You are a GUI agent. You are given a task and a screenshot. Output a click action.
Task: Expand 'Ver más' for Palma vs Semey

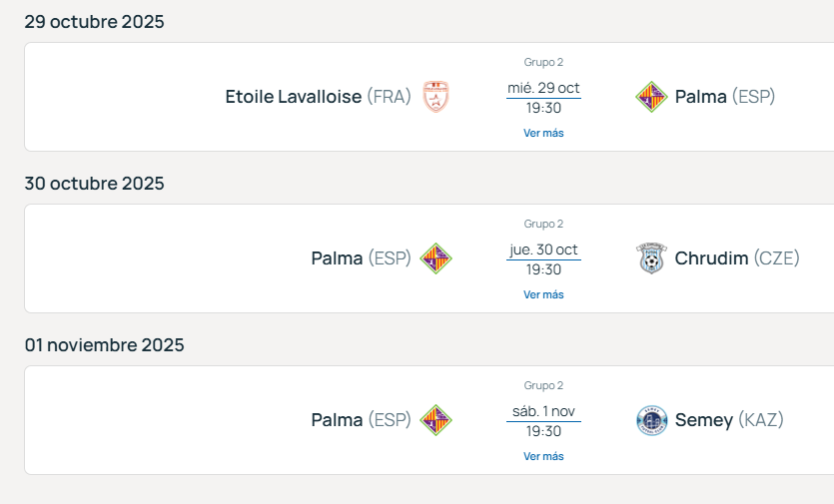tap(543, 456)
